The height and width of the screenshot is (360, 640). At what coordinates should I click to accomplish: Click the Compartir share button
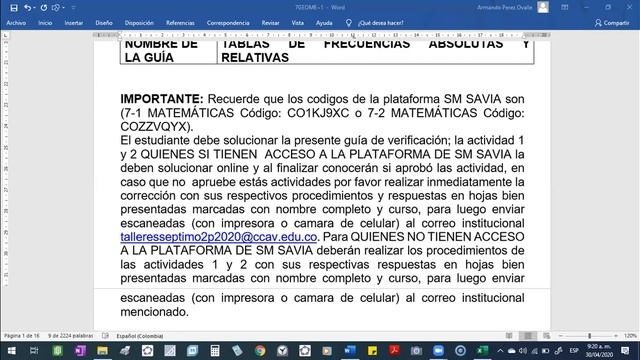(612, 23)
